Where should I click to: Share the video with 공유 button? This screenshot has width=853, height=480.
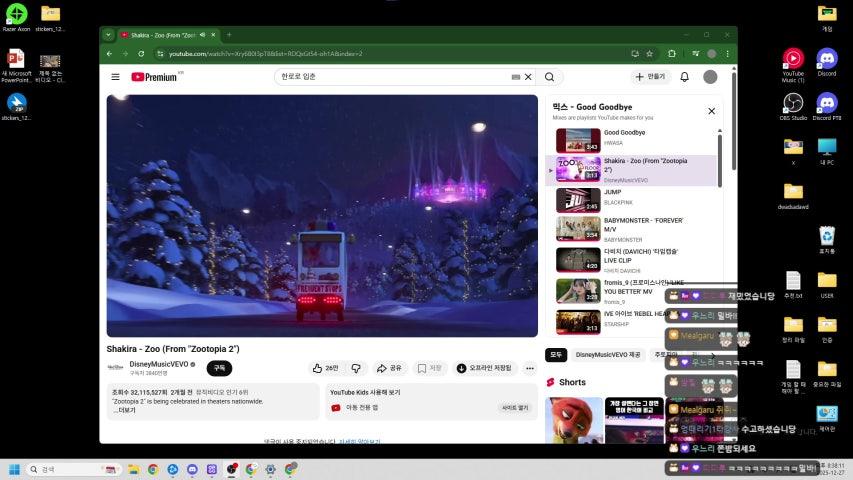(x=389, y=368)
